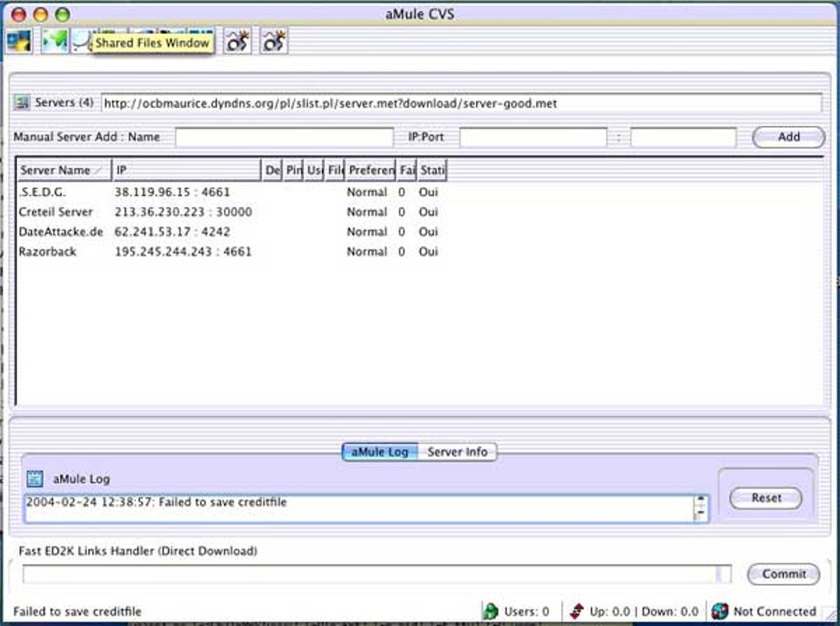Select the DateAttacke.de server row

click(231, 231)
